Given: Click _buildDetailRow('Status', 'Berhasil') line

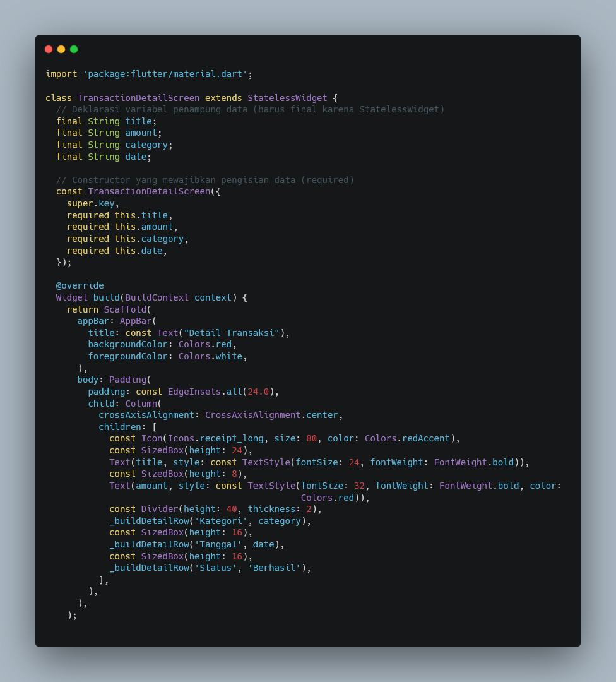Looking at the screenshot, I should (x=210, y=568).
